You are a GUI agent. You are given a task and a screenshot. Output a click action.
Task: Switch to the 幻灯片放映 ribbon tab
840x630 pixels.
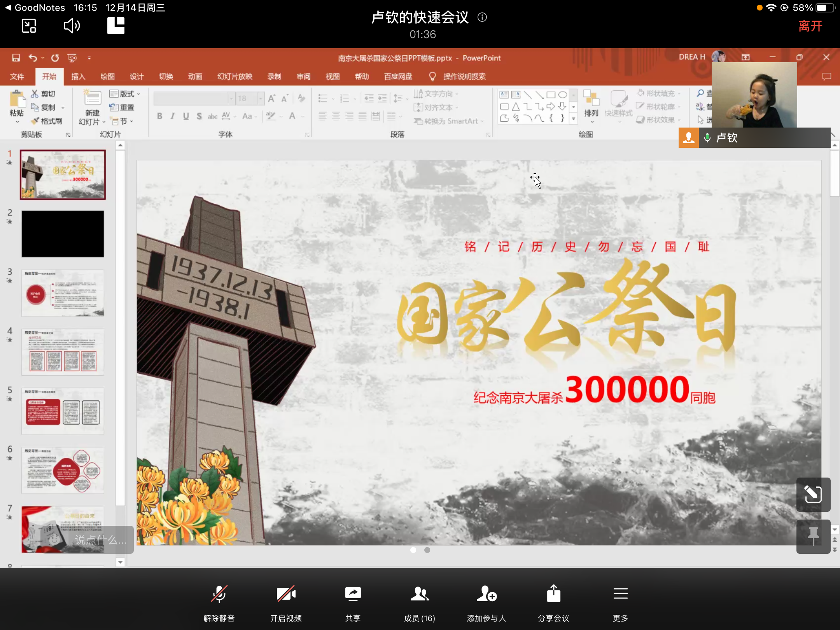pyautogui.click(x=235, y=76)
